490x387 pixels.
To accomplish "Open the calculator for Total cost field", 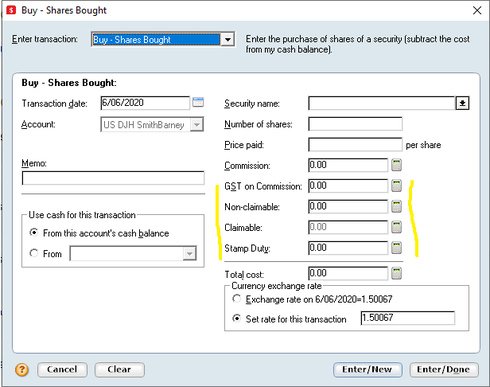I will pyautogui.click(x=396, y=273).
